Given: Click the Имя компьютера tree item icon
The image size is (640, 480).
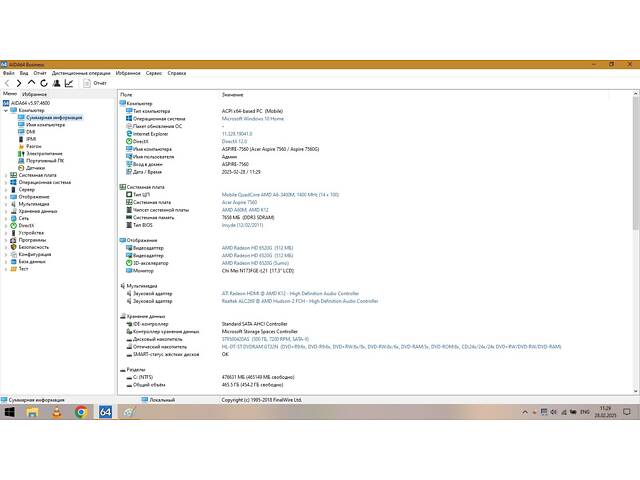Looking at the screenshot, I should (21, 125).
